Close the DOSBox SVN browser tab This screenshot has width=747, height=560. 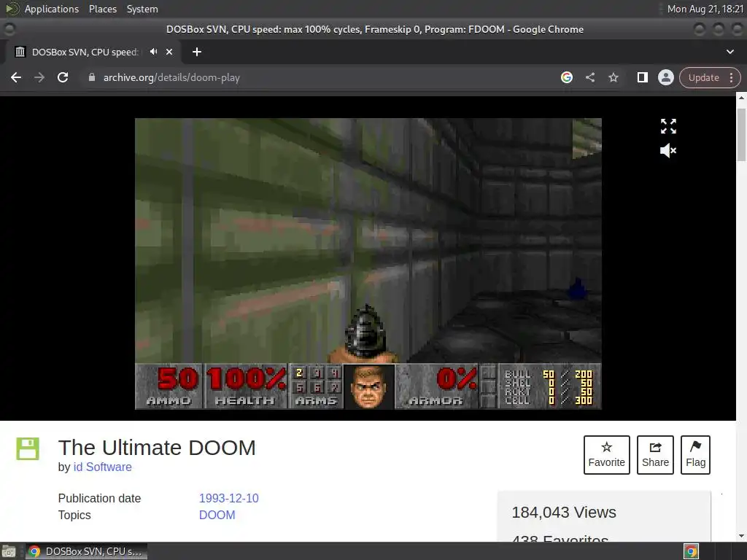169,52
